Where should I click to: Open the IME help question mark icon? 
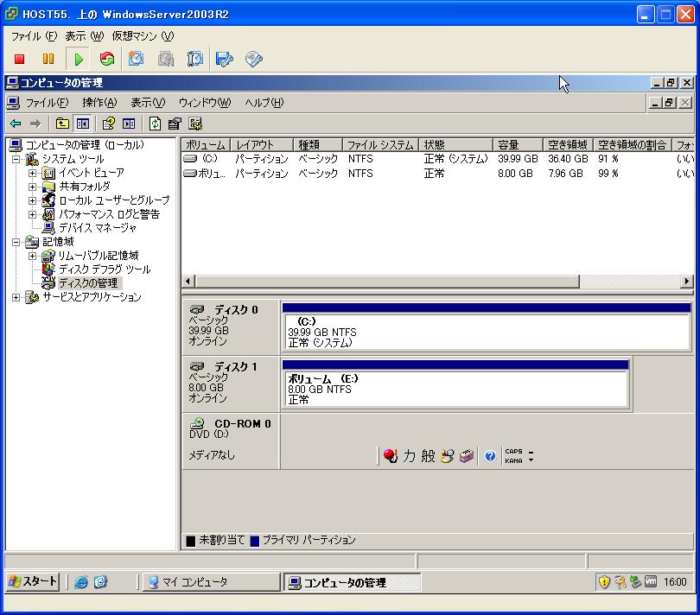coord(490,456)
